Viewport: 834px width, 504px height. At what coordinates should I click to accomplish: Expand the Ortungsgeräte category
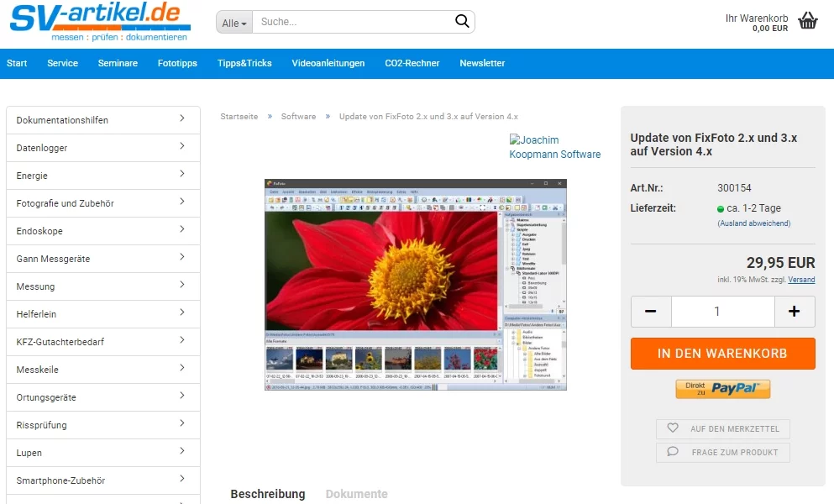(103, 397)
